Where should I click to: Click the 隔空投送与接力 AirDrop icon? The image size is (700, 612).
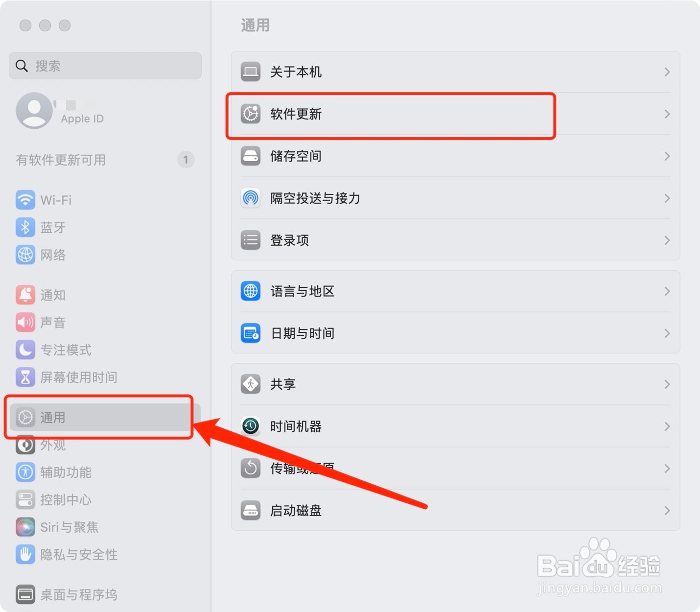pyautogui.click(x=251, y=198)
